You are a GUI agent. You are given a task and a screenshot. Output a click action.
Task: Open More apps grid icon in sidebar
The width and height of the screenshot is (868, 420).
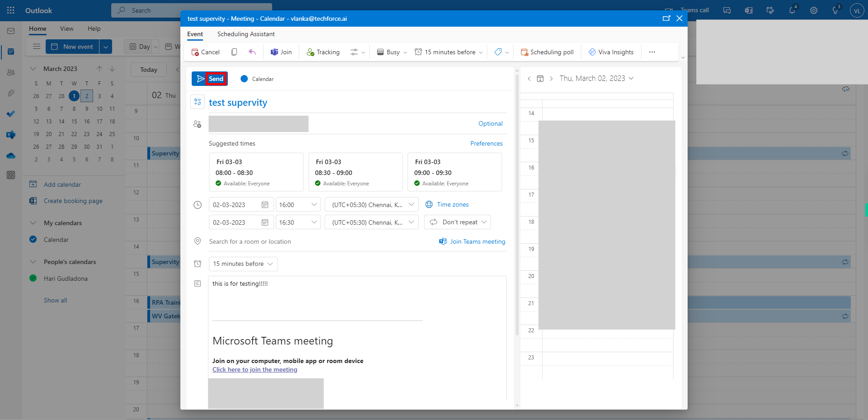[x=11, y=175]
